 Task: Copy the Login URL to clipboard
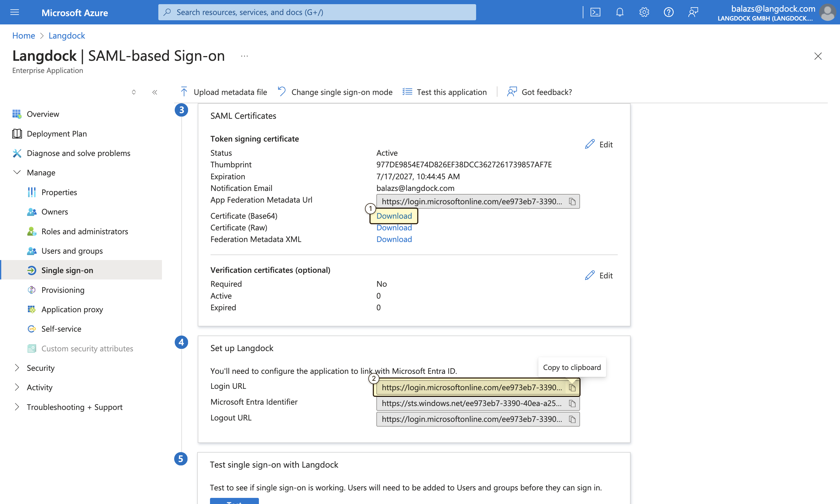click(572, 387)
